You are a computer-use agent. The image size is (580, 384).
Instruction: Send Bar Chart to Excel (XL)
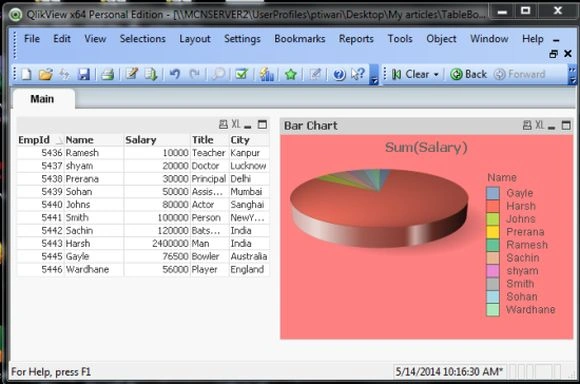click(540, 125)
